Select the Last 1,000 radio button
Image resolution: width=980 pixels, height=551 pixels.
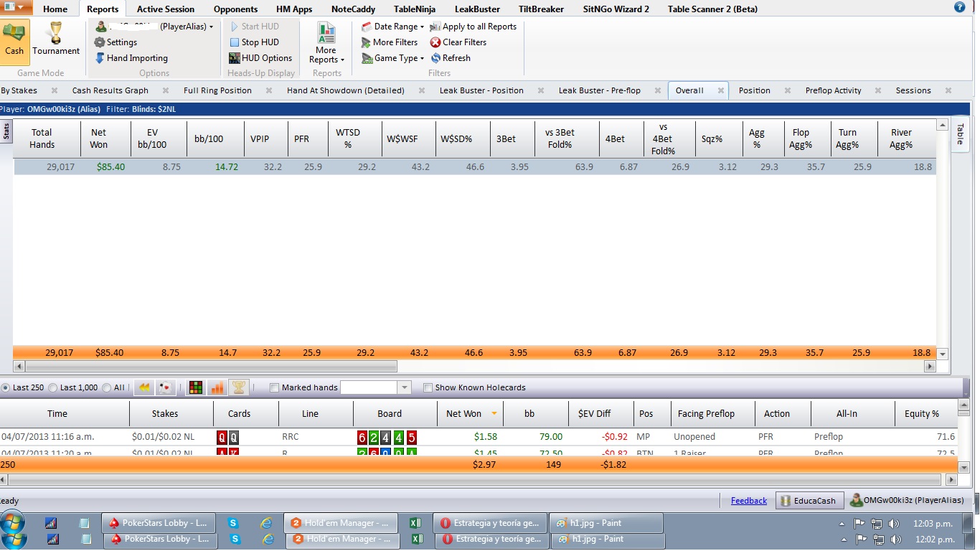tap(52, 387)
